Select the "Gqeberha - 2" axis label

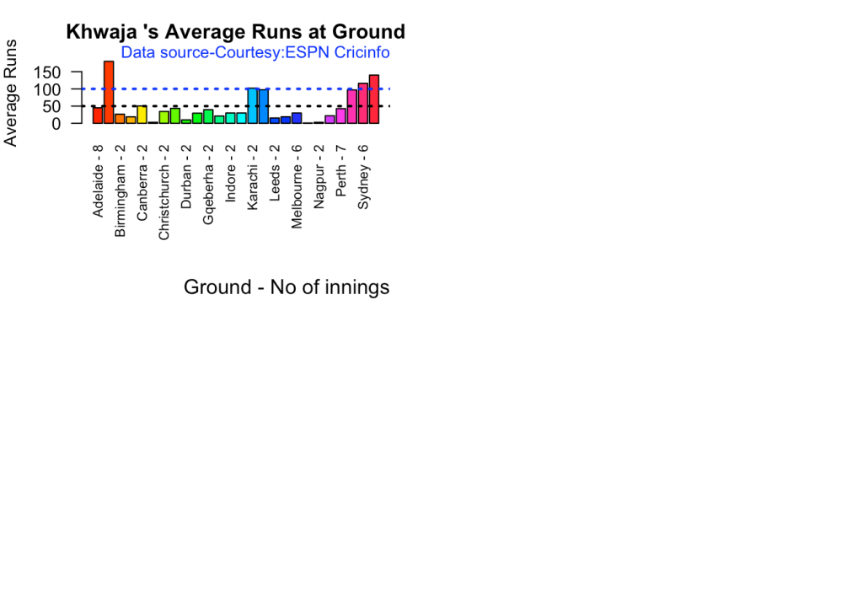208,184
